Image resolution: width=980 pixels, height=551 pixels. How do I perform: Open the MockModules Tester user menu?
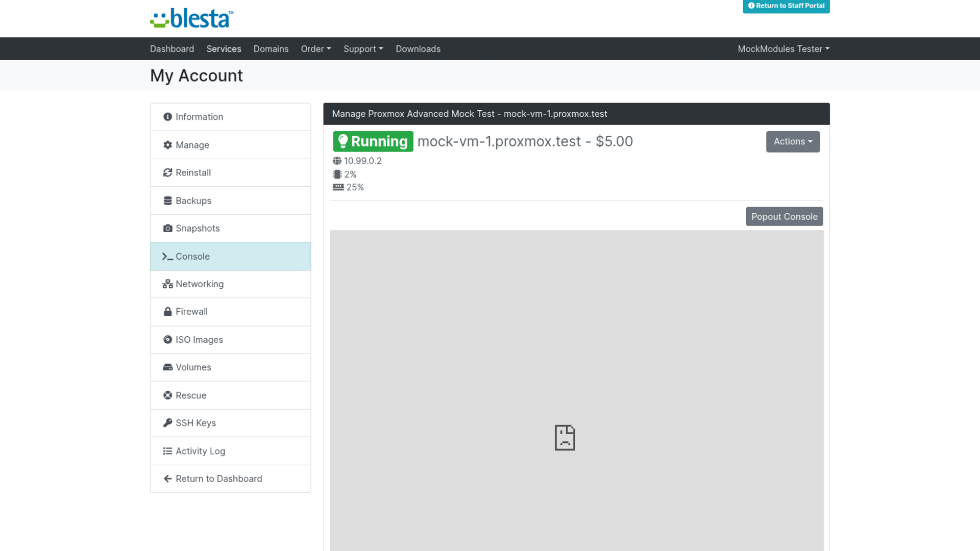(x=783, y=49)
